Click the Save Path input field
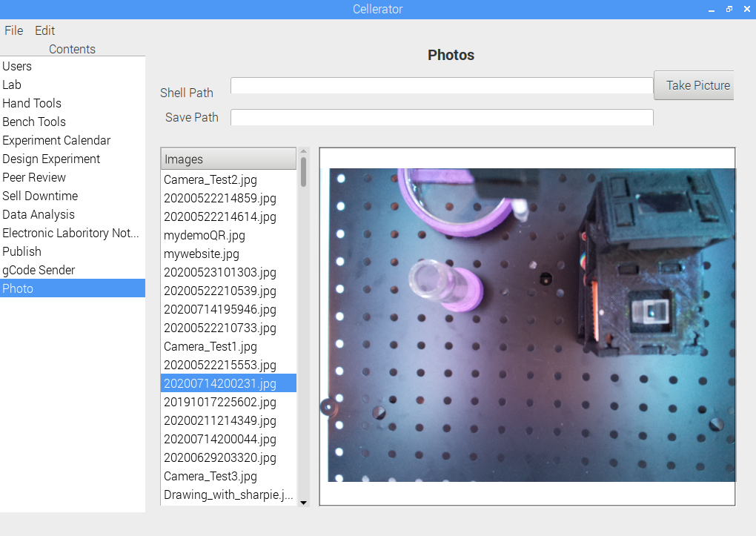Image resolution: width=756 pixels, height=536 pixels. coord(442,117)
